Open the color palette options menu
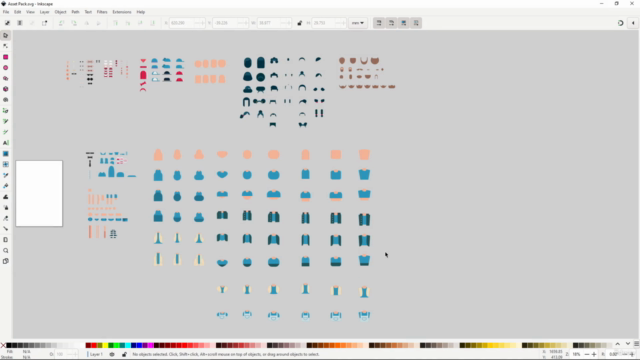This screenshot has width=640, height=360. coord(636,344)
